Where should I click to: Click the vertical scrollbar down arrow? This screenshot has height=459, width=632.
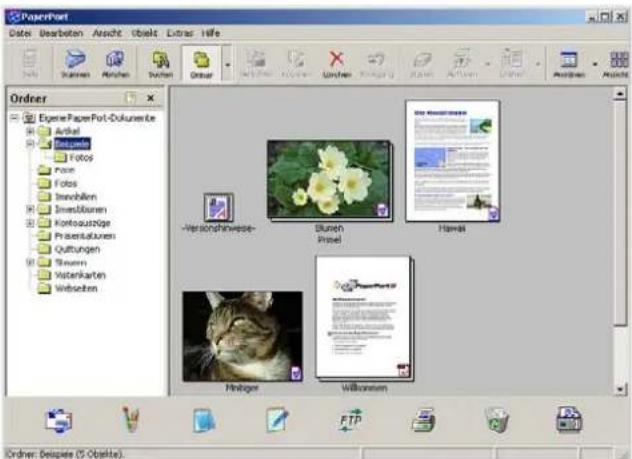[620, 389]
